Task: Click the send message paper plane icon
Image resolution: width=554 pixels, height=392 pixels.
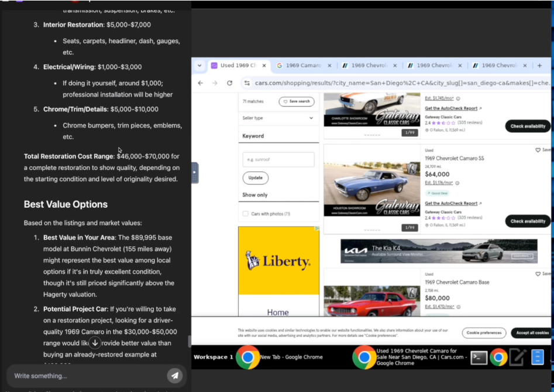Action: click(175, 376)
